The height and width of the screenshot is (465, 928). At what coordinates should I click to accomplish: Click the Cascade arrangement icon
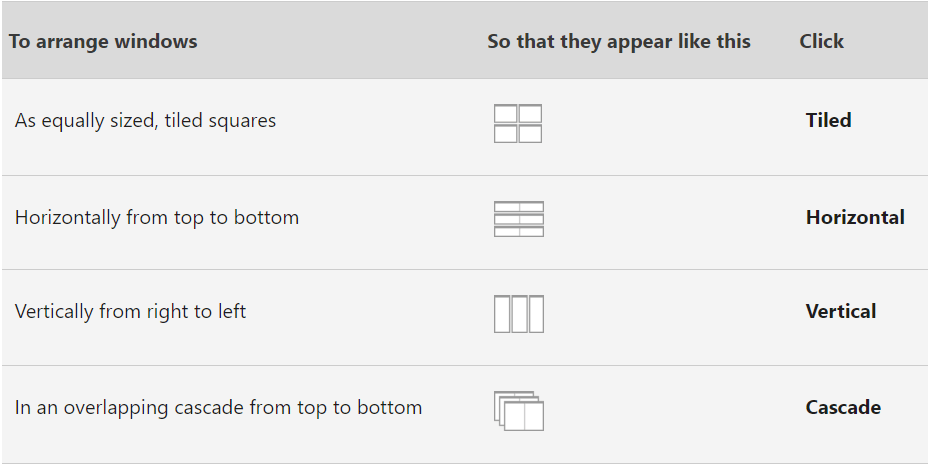[518, 411]
